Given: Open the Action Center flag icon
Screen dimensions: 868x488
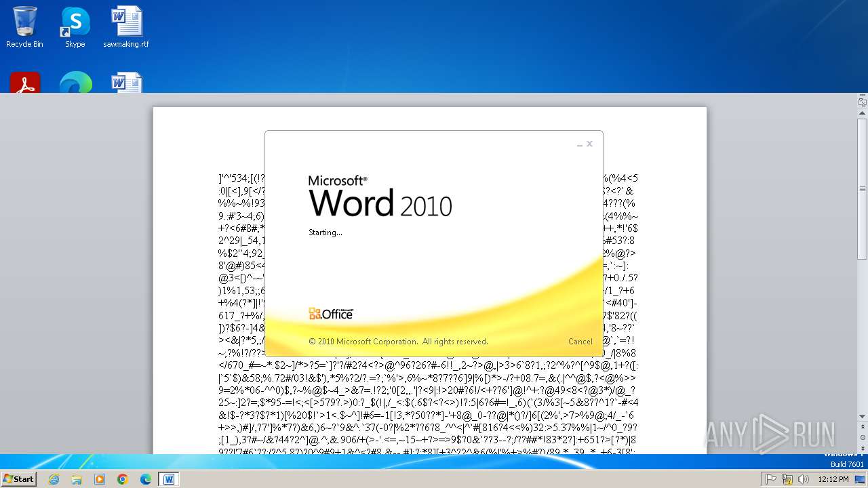Looking at the screenshot, I should click(771, 479).
